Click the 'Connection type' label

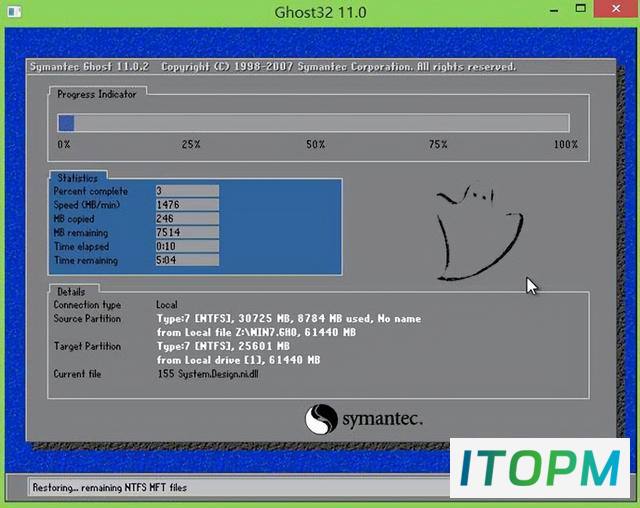pyautogui.click(x=87, y=305)
